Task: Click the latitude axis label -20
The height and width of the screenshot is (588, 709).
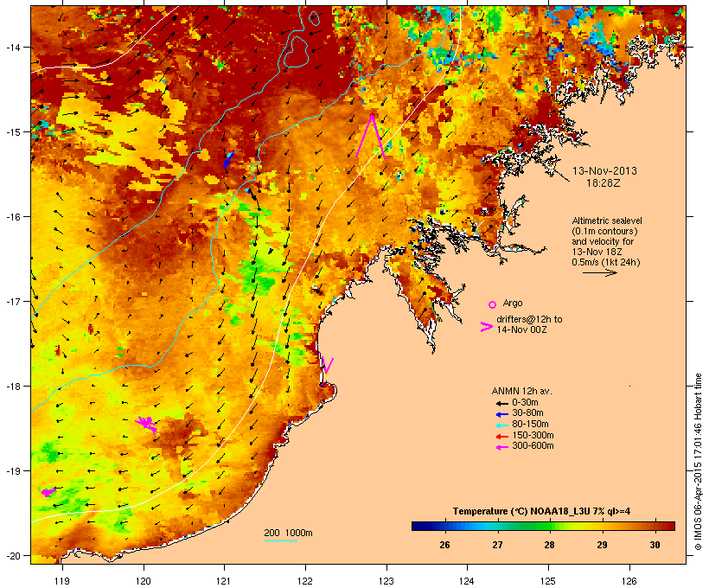Action: [x=12, y=555]
